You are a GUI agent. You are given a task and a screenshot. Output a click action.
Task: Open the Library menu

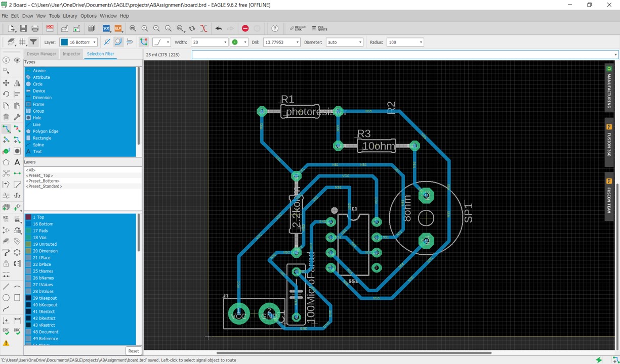pyautogui.click(x=70, y=16)
